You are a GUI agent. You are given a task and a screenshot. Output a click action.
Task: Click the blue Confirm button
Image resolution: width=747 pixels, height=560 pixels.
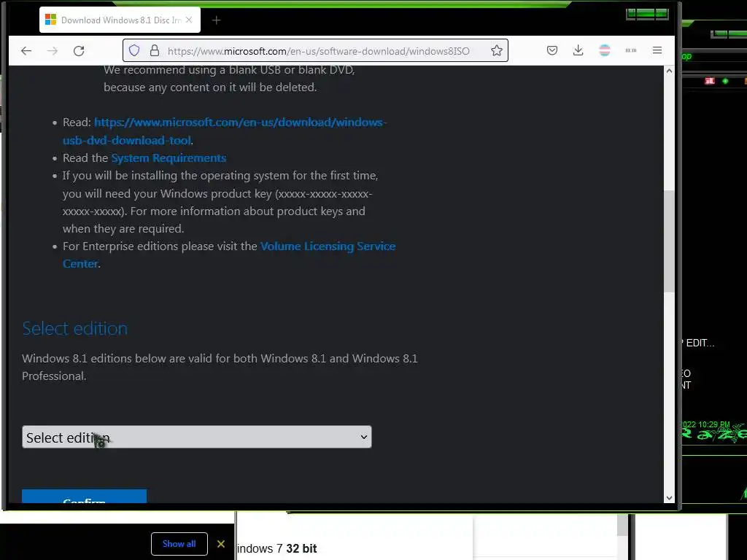(85, 496)
